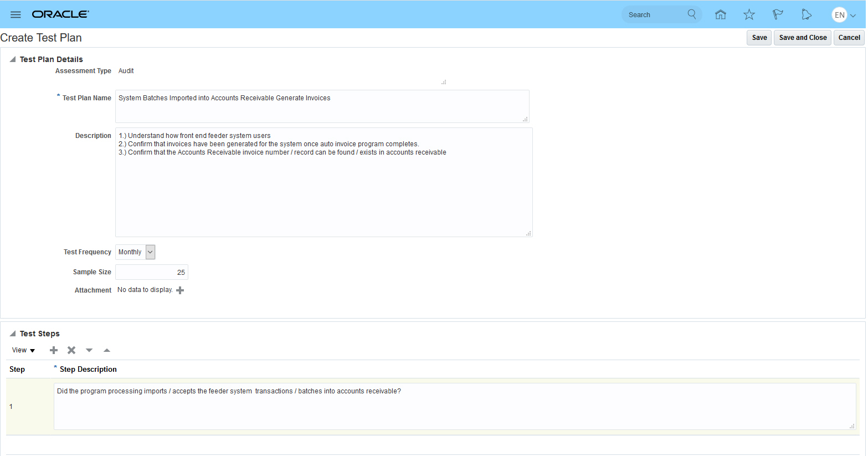Image resolution: width=868 pixels, height=456 pixels.
Task: Move the test step down with the down-arrow icon
Action: (89, 350)
